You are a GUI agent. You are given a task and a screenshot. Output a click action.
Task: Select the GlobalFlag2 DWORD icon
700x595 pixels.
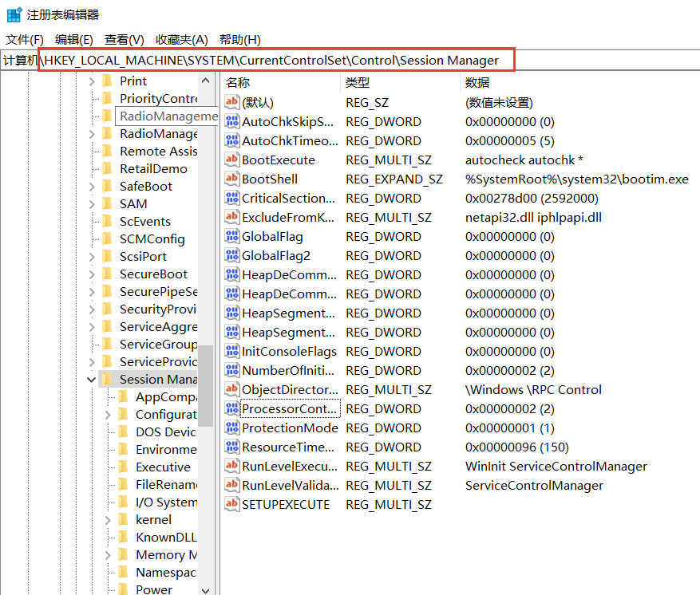click(231, 255)
